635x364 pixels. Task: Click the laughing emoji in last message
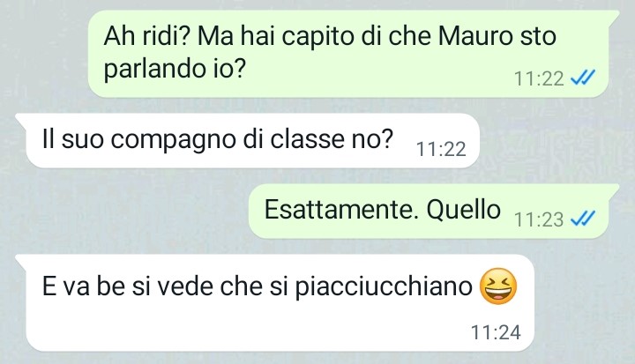click(498, 286)
